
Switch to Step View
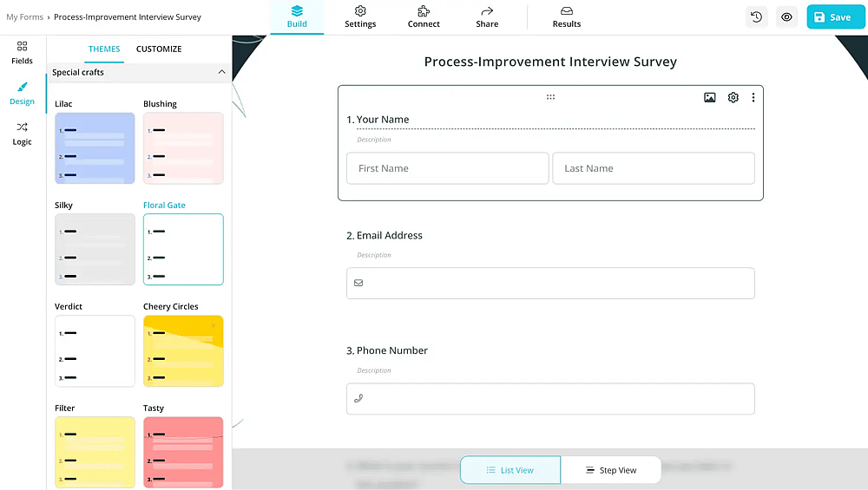click(x=610, y=470)
